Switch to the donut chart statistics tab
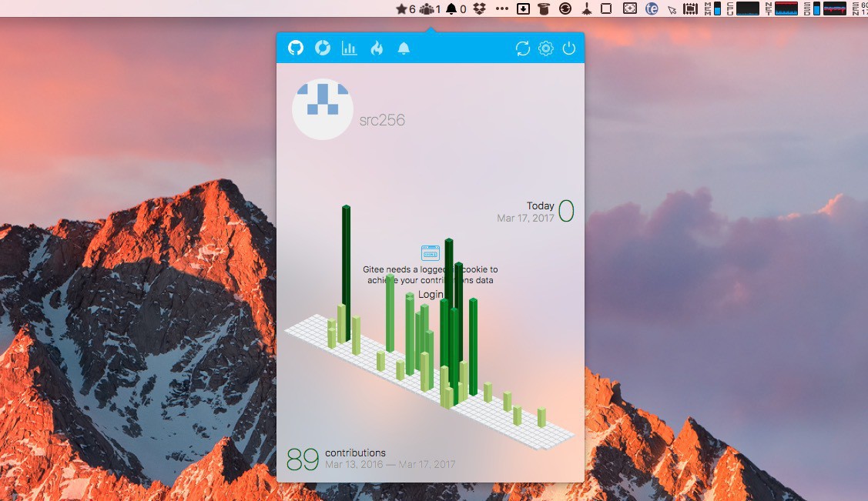 pyautogui.click(x=323, y=48)
